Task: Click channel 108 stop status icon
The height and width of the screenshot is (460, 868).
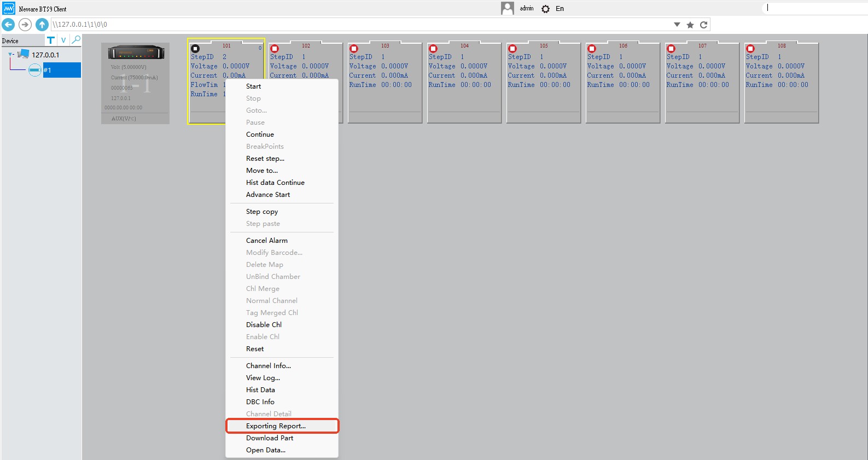Action: (x=750, y=49)
